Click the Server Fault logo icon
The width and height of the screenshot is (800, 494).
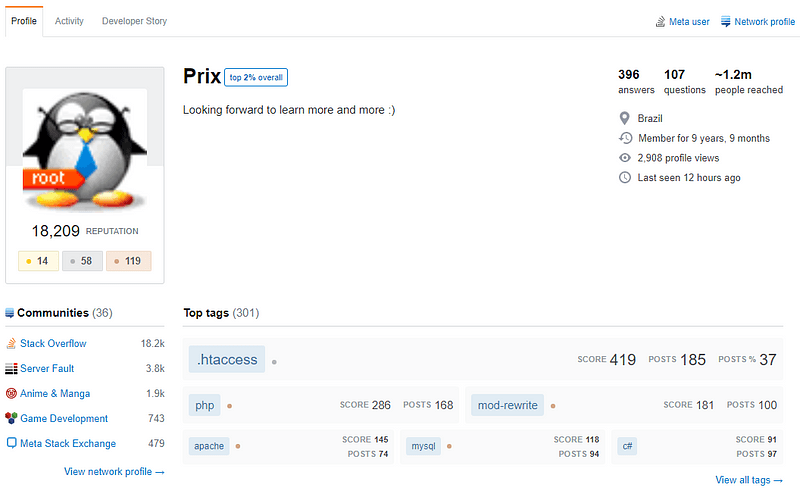pos(11,368)
